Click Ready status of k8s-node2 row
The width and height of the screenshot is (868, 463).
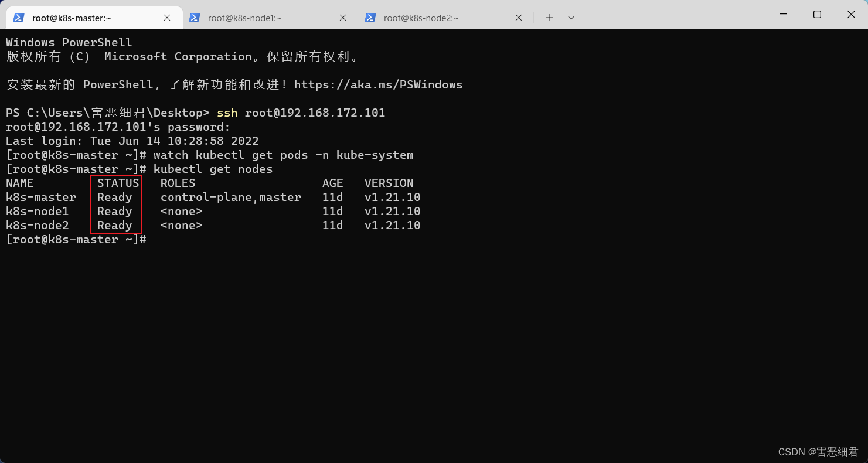pyautogui.click(x=115, y=225)
